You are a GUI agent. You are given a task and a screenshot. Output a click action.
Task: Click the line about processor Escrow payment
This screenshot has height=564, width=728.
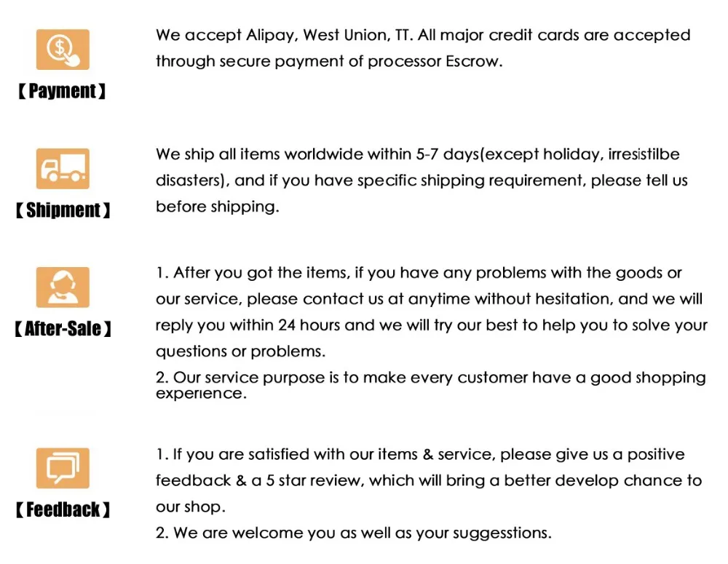329,62
